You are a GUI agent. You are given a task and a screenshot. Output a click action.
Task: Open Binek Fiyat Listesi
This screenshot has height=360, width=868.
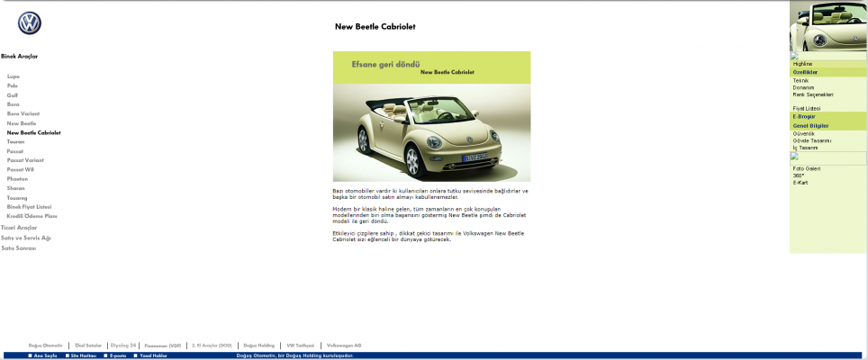pyautogui.click(x=30, y=207)
